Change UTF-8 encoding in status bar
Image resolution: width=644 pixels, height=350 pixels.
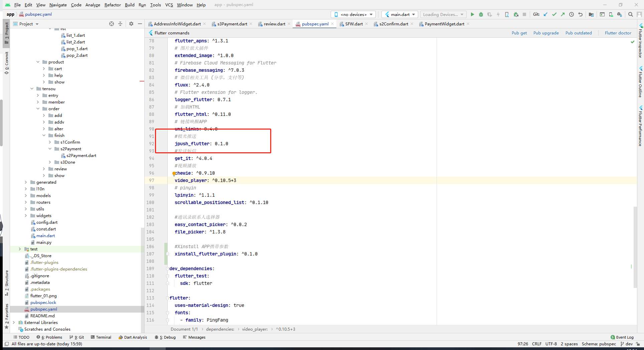click(x=551, y=344)
